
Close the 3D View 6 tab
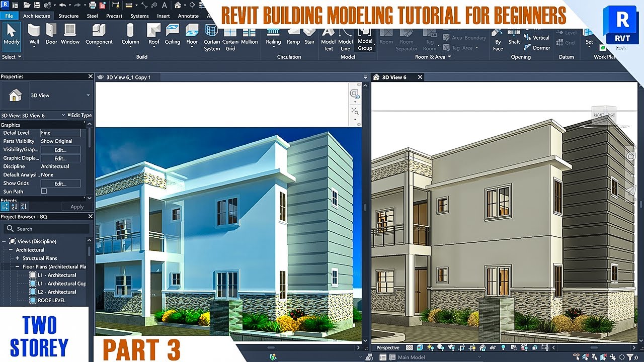point(420,77)
